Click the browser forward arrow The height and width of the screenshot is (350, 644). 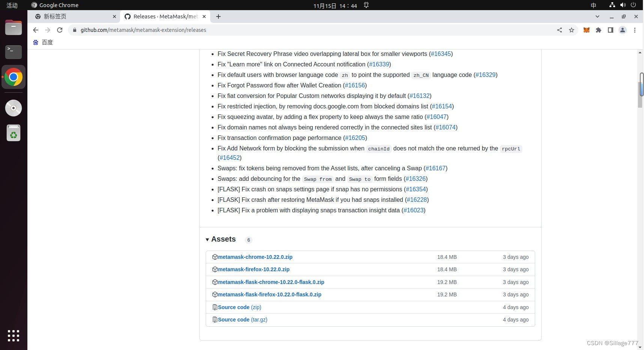(48, 30)
